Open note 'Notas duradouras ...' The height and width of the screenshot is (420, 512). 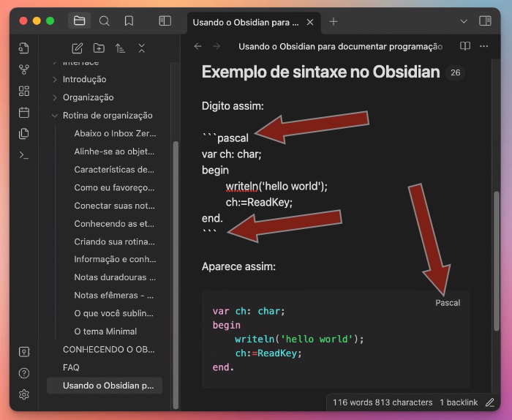[x=115, y=277]
